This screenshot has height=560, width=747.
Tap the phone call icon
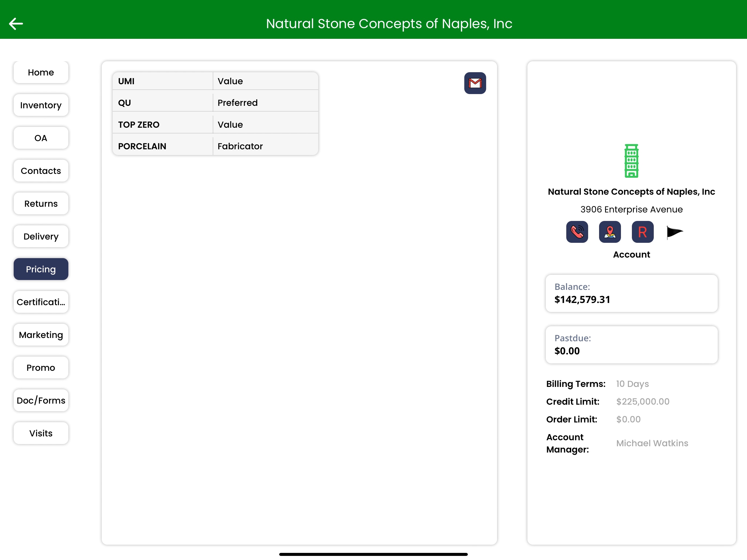coord(577,232)
